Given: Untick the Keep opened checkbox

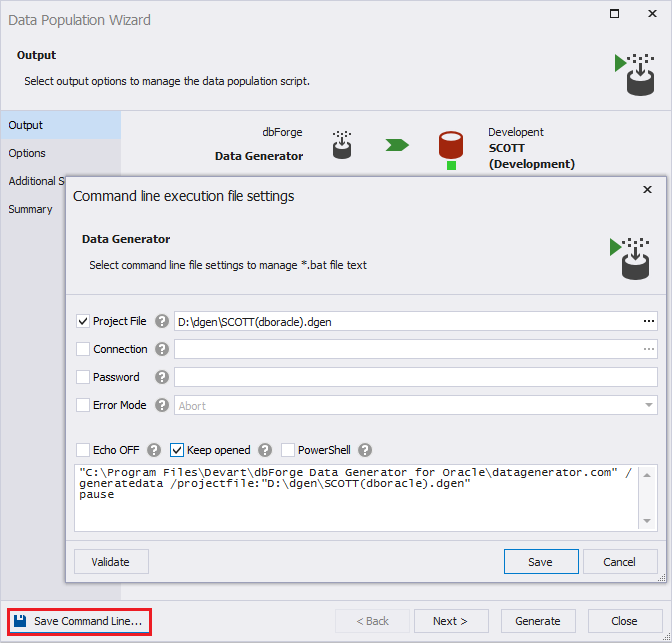Looking at the screenshot, I should point(177,450).
